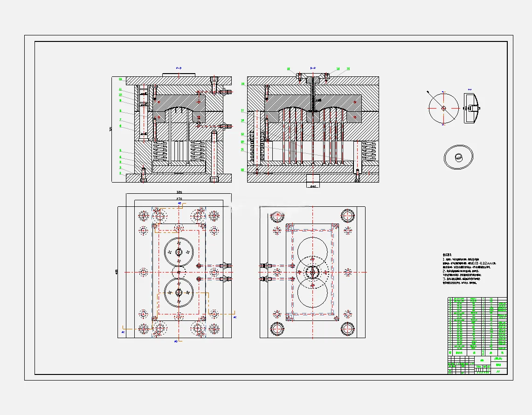This screenshot has height=415, width=532.
Task: Click part balloon number 22
Action: [x=242, y=170]
